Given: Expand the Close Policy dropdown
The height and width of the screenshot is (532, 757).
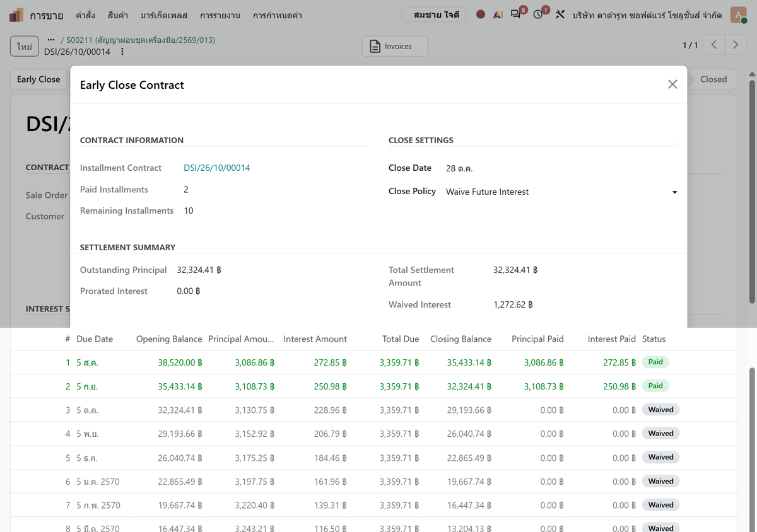Looking at the screenshot, I should tap(561, 192).
